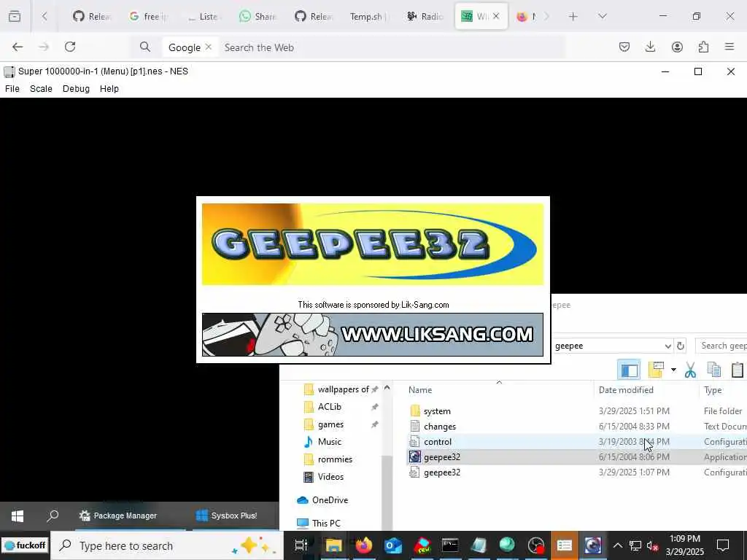Click the Cut scissors icon in Explorer

[x=690, y=370]
